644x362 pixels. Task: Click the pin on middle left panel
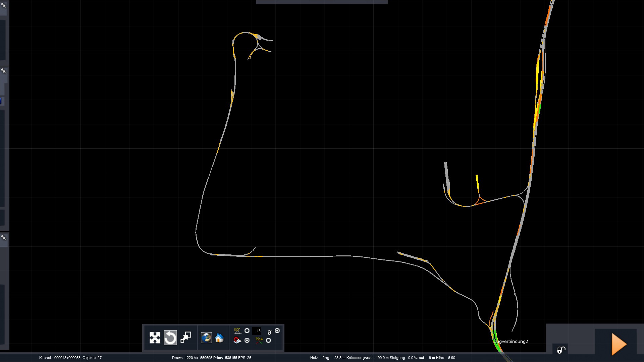click(x=4, y=71)
